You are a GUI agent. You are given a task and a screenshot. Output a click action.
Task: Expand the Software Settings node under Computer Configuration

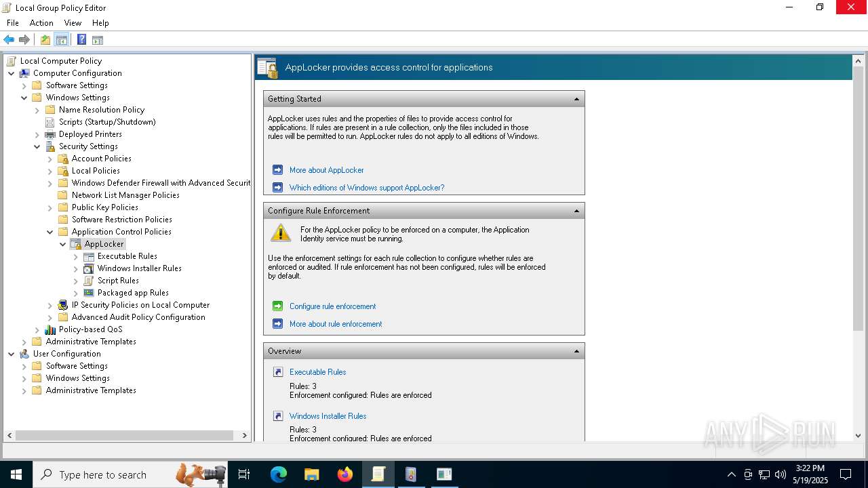coord(24,85)
